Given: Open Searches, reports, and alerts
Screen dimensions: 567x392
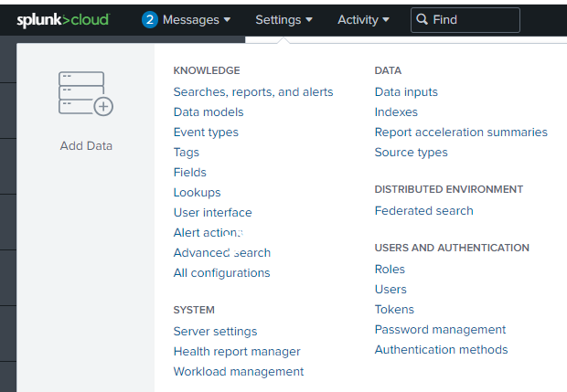Looking at the screenshot, I should point(253,92).
